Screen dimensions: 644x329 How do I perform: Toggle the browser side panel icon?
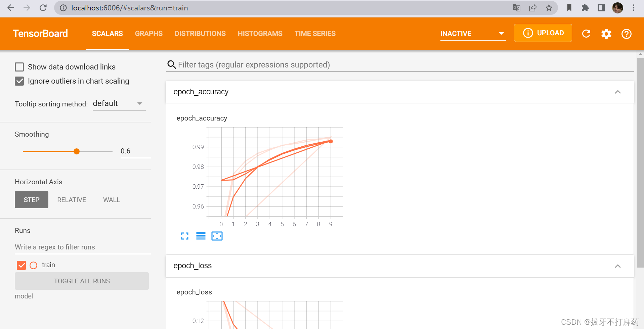(601, 8)
